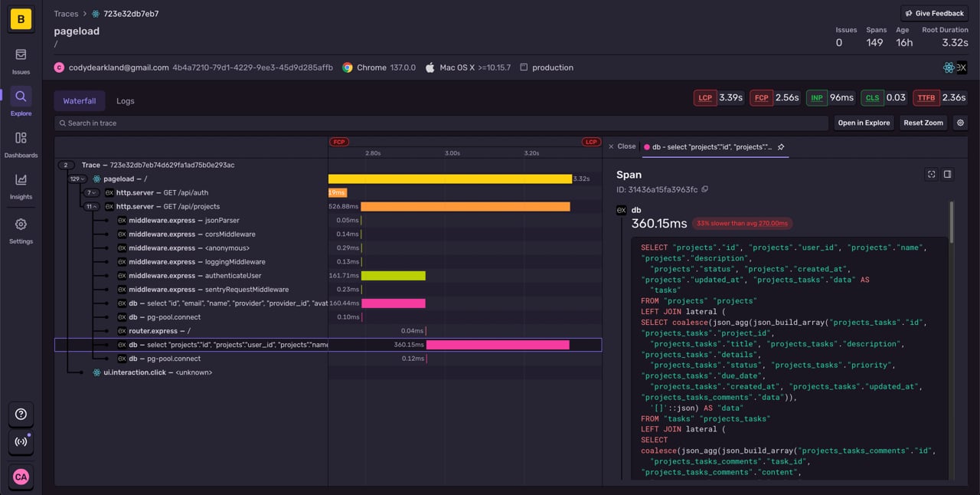Collapse the pageload 129 children expander
Screen dimensions: 980x495
pos(77,179)
